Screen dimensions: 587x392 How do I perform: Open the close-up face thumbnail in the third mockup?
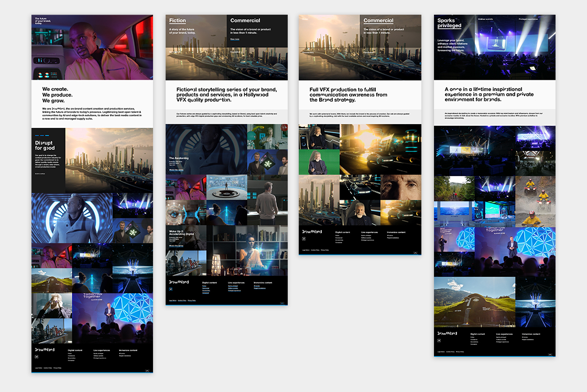400,187
